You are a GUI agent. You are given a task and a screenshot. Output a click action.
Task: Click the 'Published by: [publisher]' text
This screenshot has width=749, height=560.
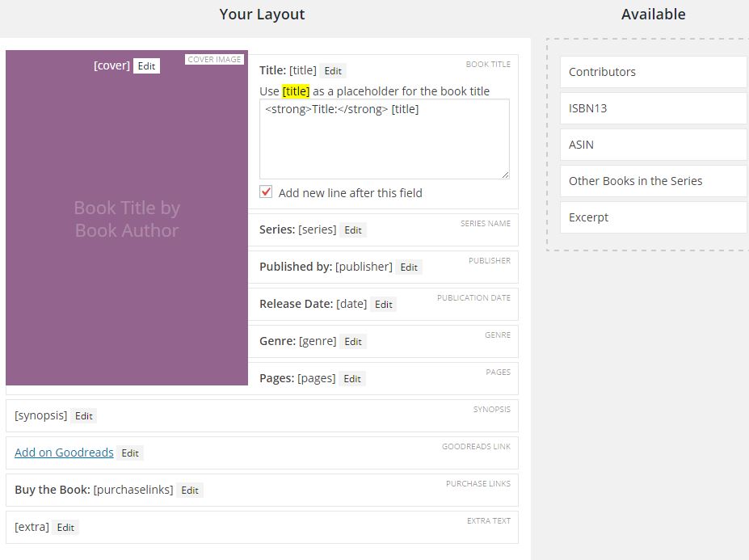pyautogui.click(x=326, y=267)
